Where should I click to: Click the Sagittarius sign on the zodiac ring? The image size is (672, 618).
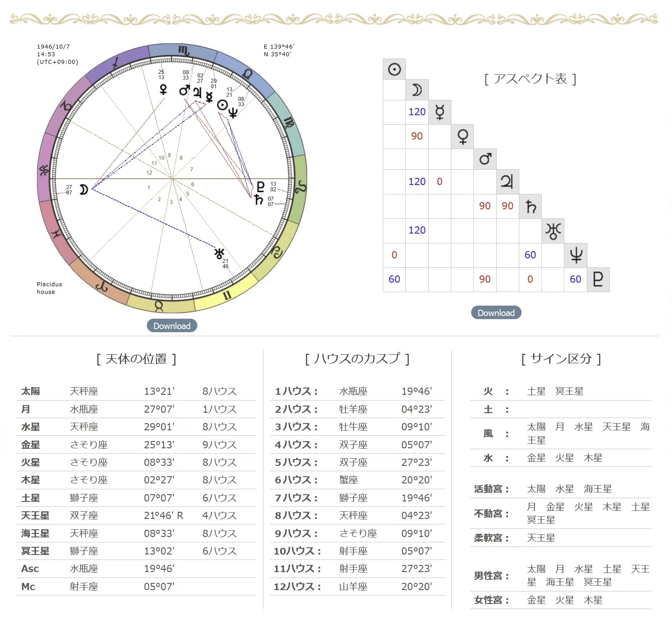(116, 63)
